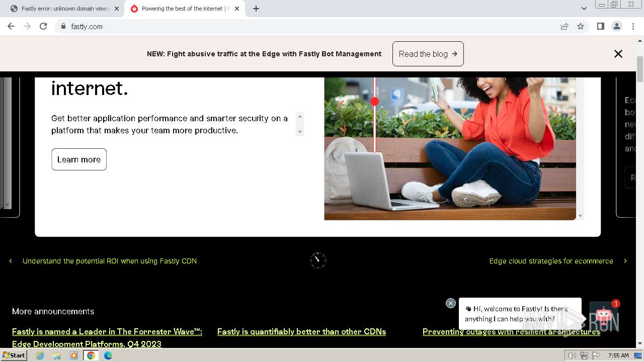
Task: Click the Get better application performance paragraph
Action: tap(170, 124)
